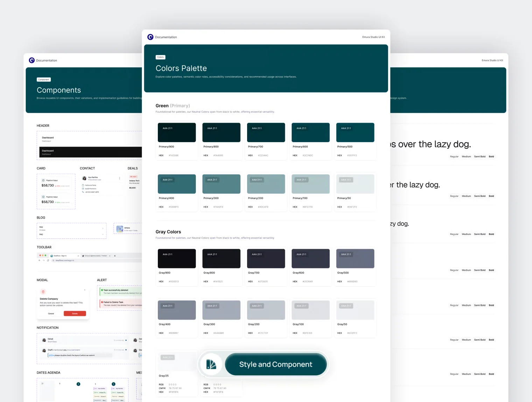The width and height of the screenshot is (532, 402).
Task: Select the Primary/900 color swatch
Action: click(x=177, y=132)
